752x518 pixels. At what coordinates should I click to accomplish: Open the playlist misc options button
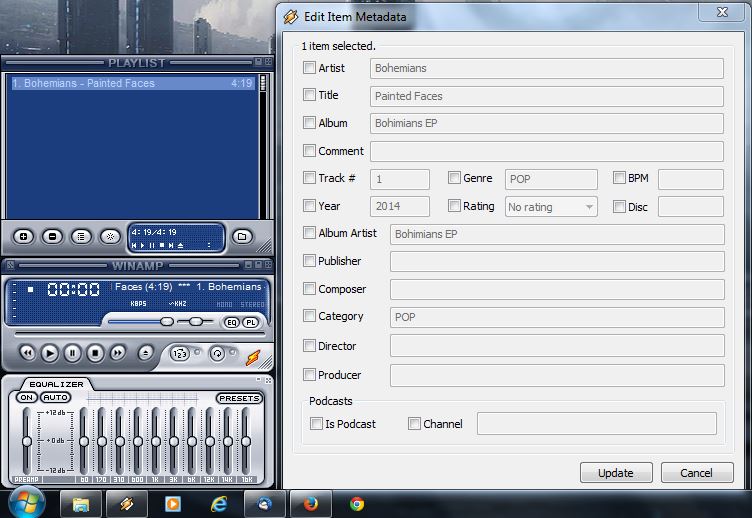tap(110, 236)
